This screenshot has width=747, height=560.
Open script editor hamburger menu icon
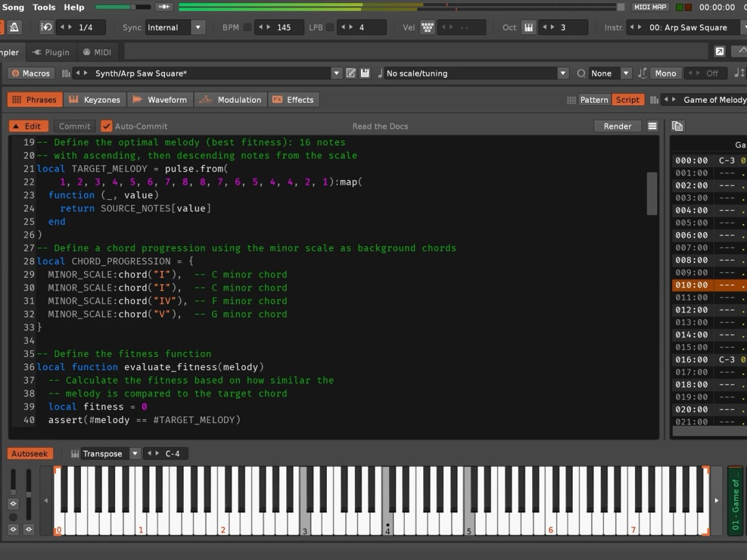(x=652, y=126)
